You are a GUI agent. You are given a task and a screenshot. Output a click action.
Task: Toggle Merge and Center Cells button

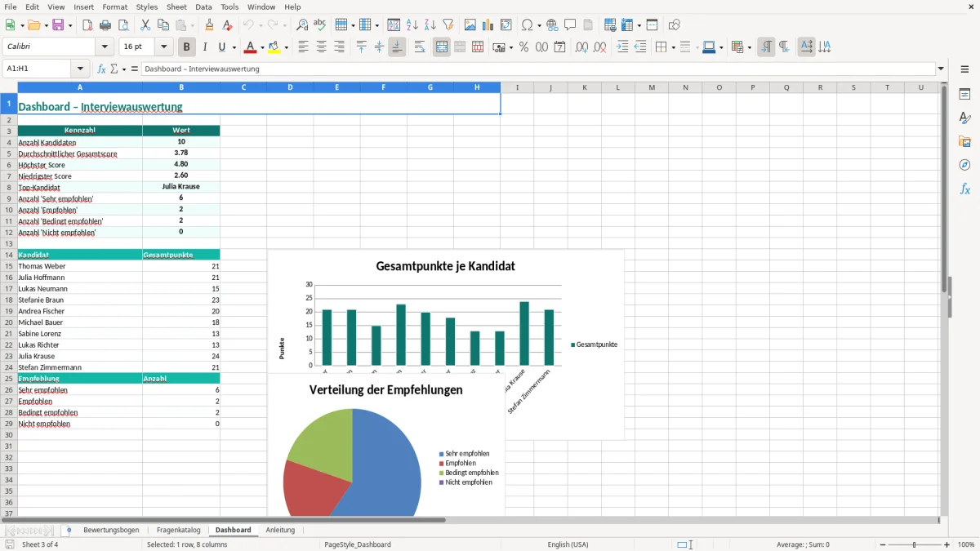(442, 47)
